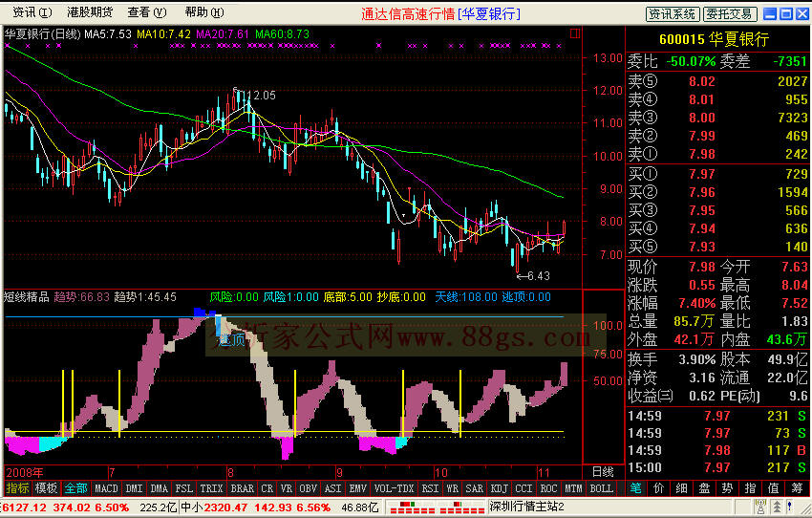Switch to the MACD indicator
This screenshot has width=812, height=518.
106,488
